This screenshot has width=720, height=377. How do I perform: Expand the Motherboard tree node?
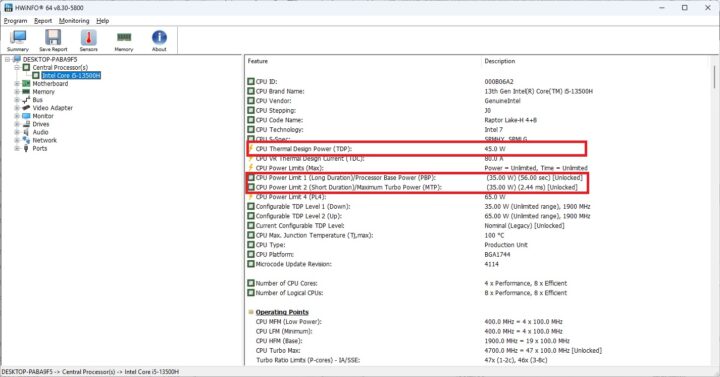pyautogui.click(x=17, y=84)
